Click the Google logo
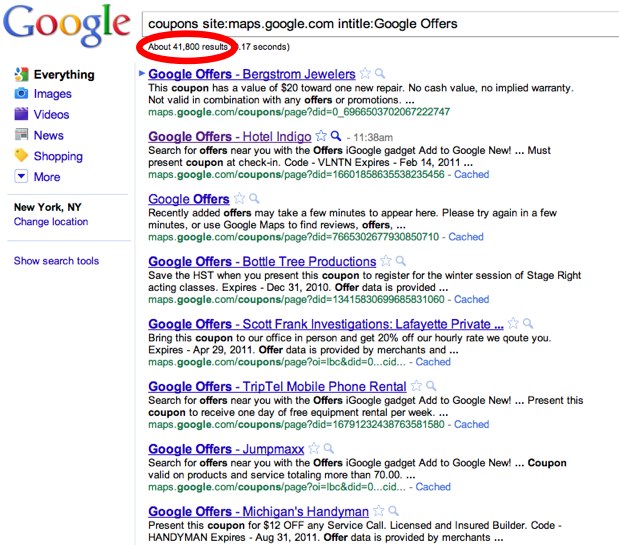 coord(67,26)
